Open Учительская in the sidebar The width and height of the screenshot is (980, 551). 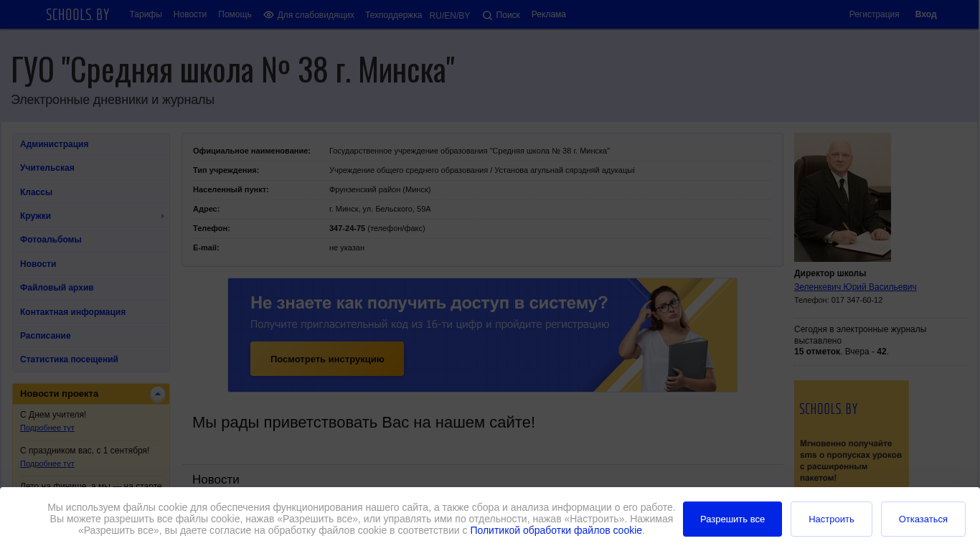(x=91, y=168)
